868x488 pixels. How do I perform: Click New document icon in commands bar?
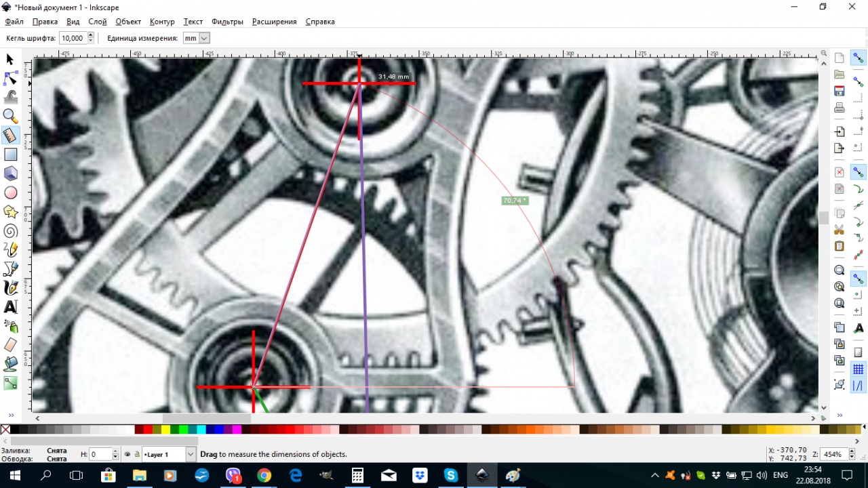click(x=840, y=58)
